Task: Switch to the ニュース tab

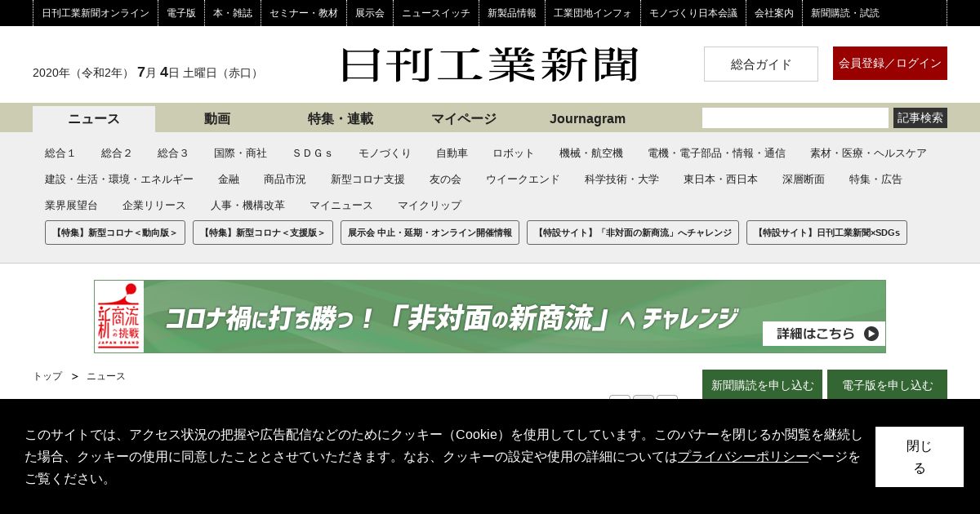Action: (x=94, y=119)
